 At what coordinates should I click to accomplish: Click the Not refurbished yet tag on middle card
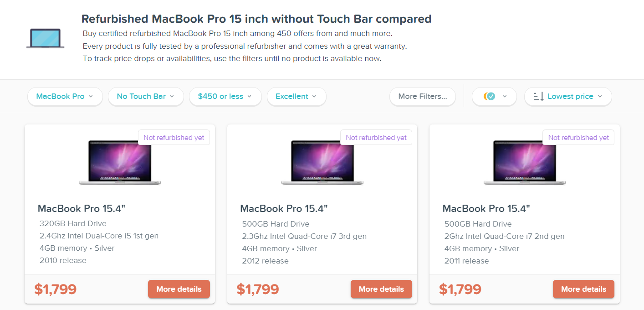click(x=376, y=138)
